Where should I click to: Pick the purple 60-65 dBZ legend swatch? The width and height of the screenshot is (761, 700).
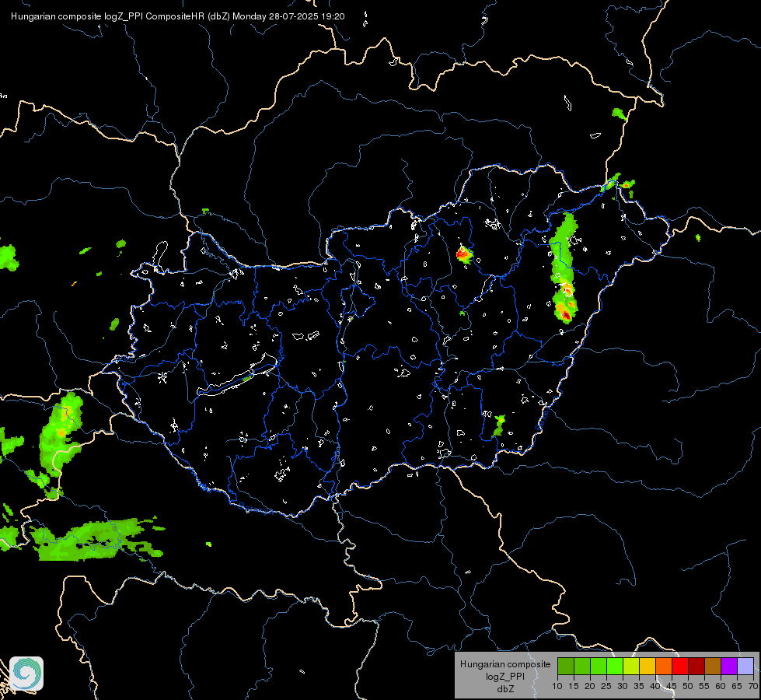pos(729,666)
